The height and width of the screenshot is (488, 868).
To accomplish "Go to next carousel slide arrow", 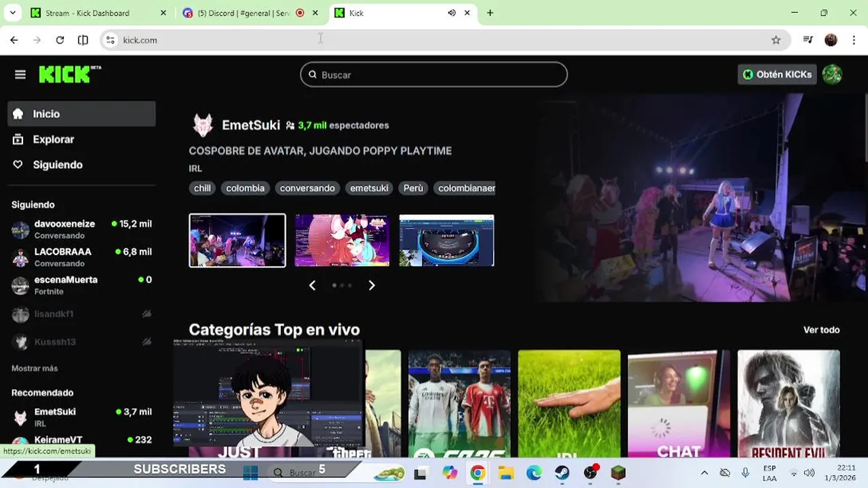I will (x=372, y=285).
